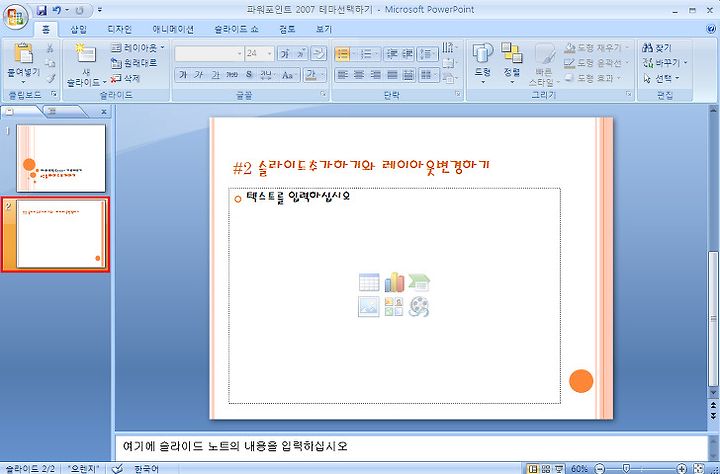The width and height of the screenshot is (720, 474).
Task: Open the 도형 shapes gallery
Action: pos(483,64)
